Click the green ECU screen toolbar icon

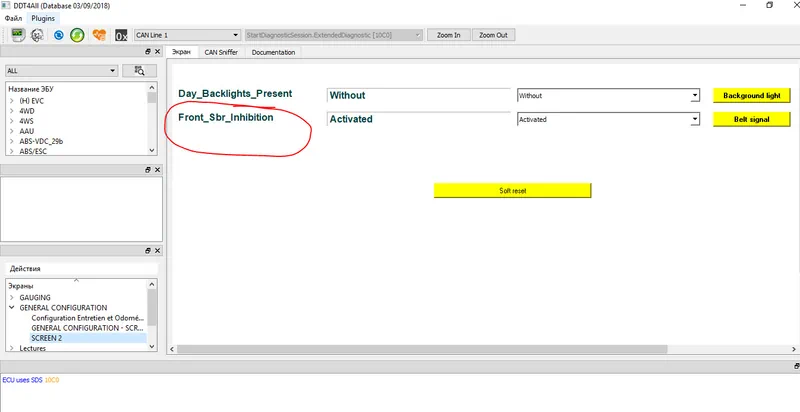pos(18,35)
